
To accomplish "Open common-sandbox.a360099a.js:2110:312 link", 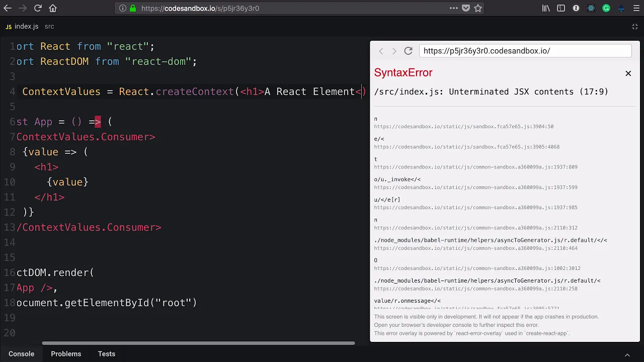I will point(475,228).
